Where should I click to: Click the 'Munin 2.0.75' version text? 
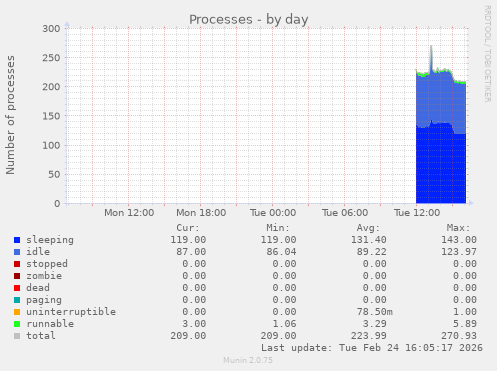[248, 360]
